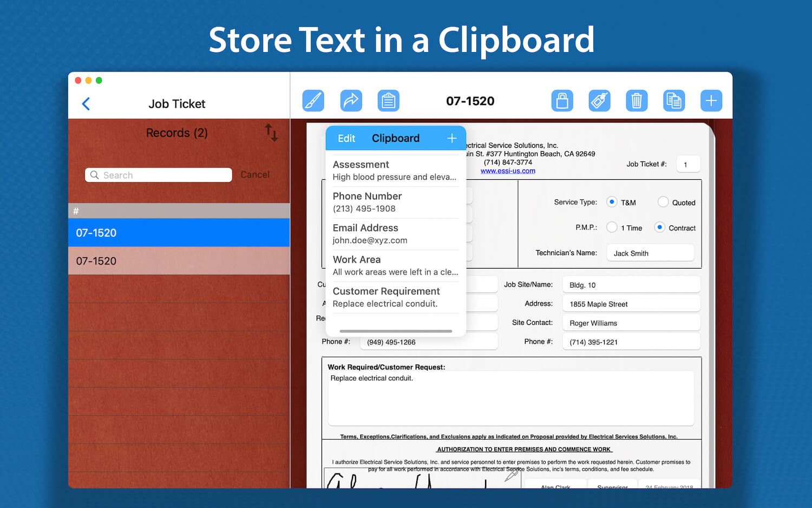Select the paintbrush annotation tool

pyautogui.click(x=313, y=100)
